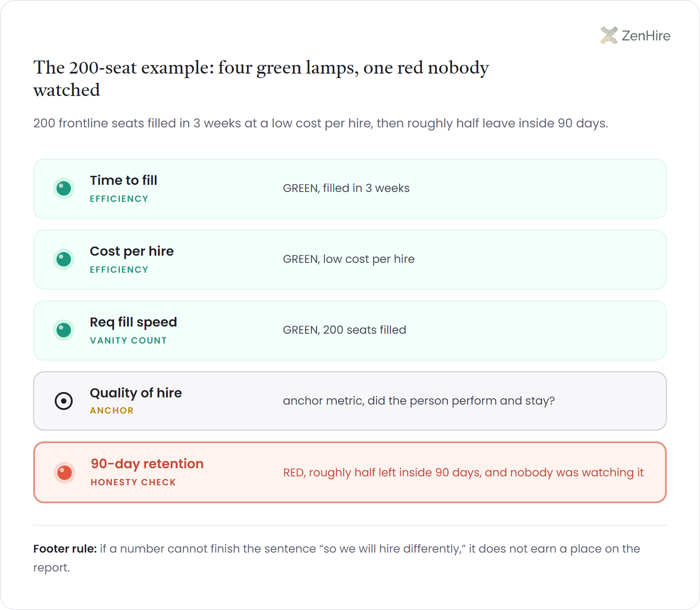The image size is (700, 610).
Task: Click the green lamp beside Req fill speed
Action: click(64, 330)
